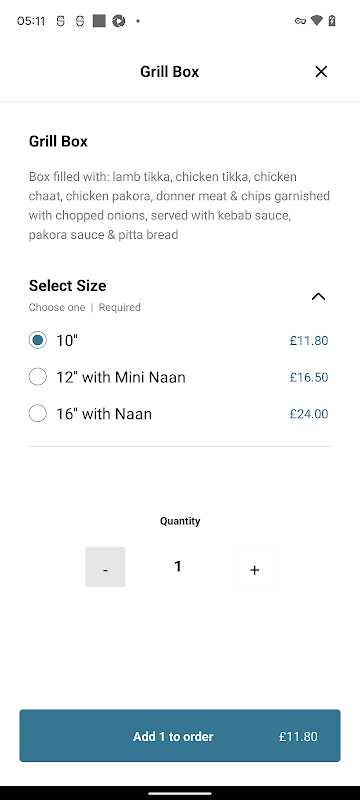Select the 10" size radio button
360x800 pixels.
pyautogui.click(x=38, y=340)
